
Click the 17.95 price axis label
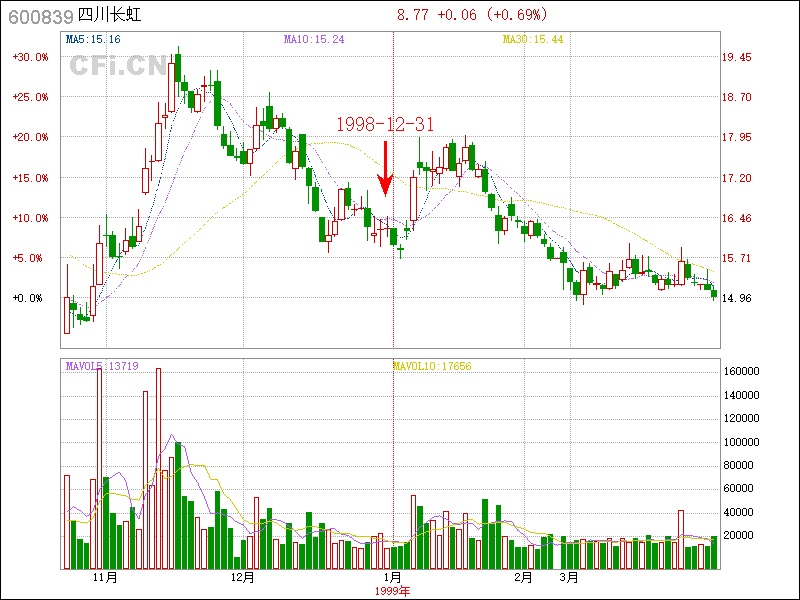tap(736, 137)
